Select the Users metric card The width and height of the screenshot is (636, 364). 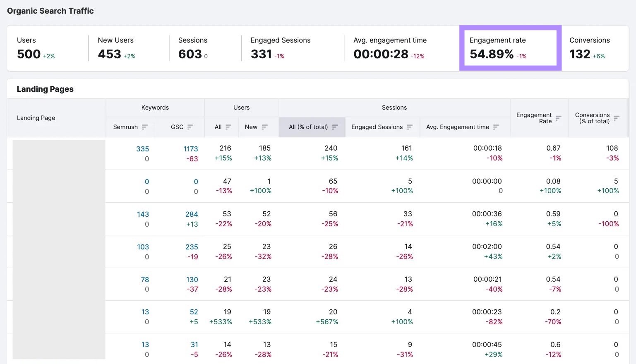tap(46, 48)
